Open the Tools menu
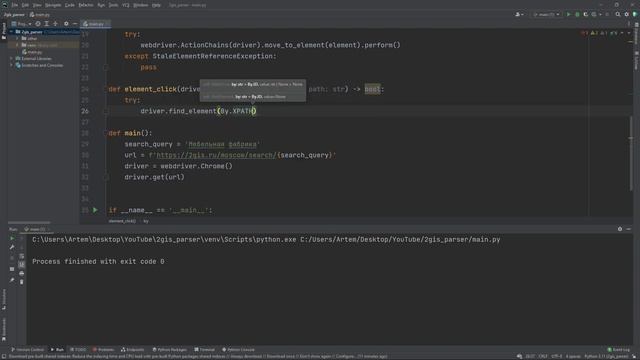 pyautogui.click(x=113, y=5)
